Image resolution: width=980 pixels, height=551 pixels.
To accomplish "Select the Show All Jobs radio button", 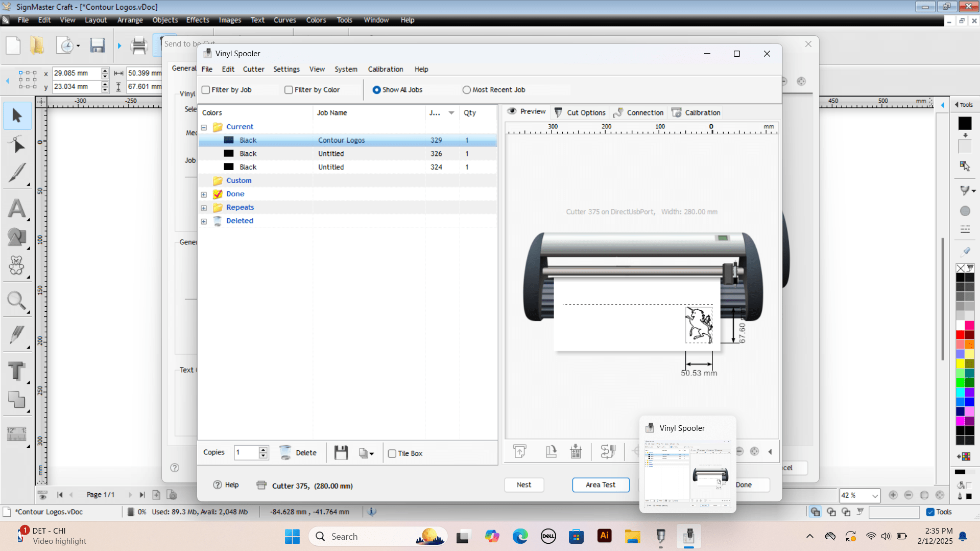I will point(376,90).
